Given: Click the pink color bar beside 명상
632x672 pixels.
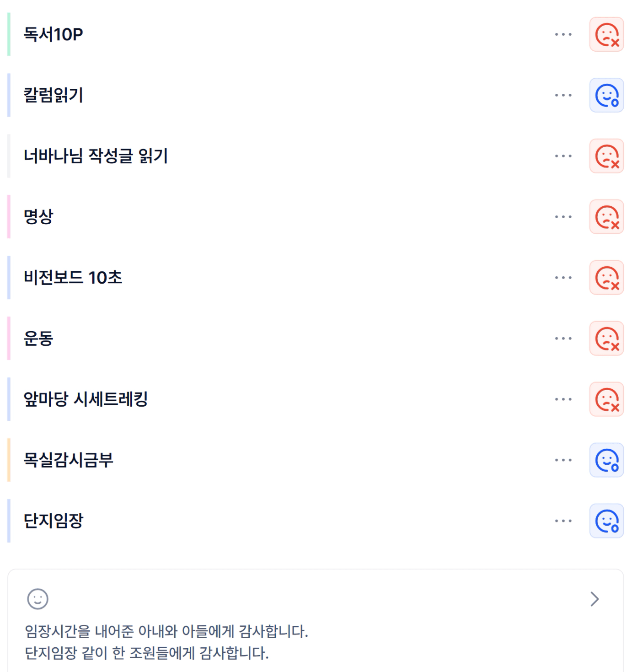Looking at the screenshot, I should click(9, 217).
